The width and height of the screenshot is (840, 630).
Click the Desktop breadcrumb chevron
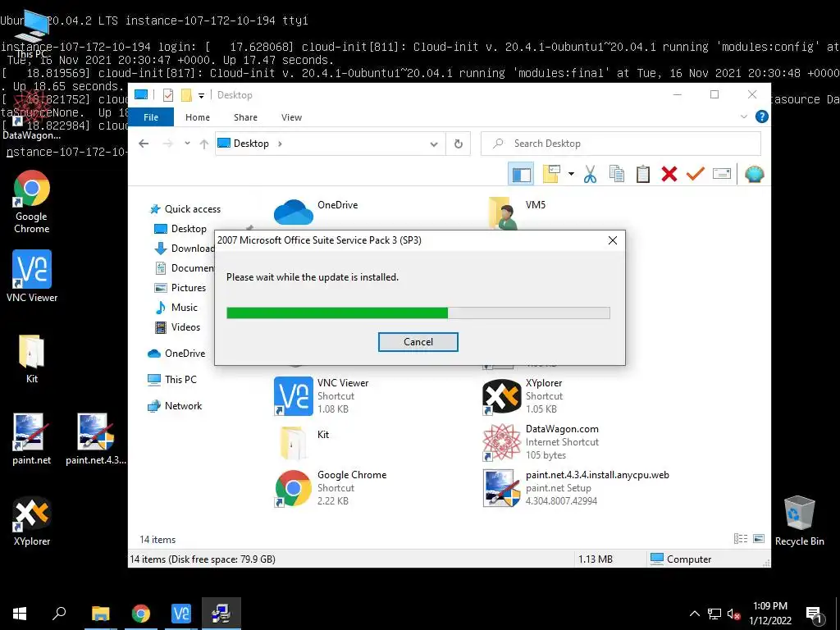tap(280, 144)
